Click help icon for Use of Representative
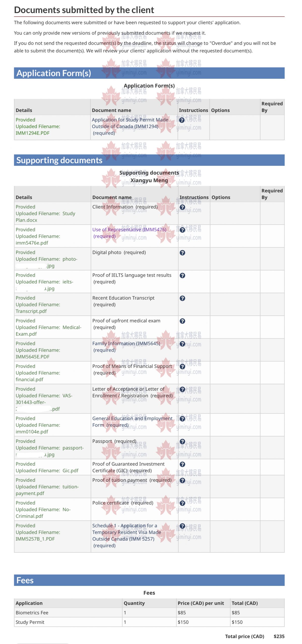 [x=182, y=230]
